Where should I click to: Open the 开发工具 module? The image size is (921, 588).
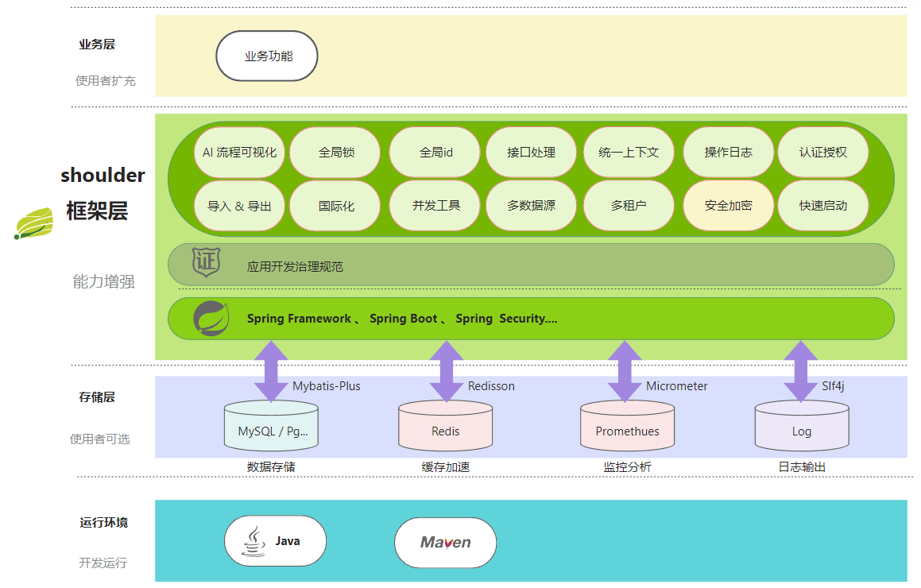tap(435, 206)
